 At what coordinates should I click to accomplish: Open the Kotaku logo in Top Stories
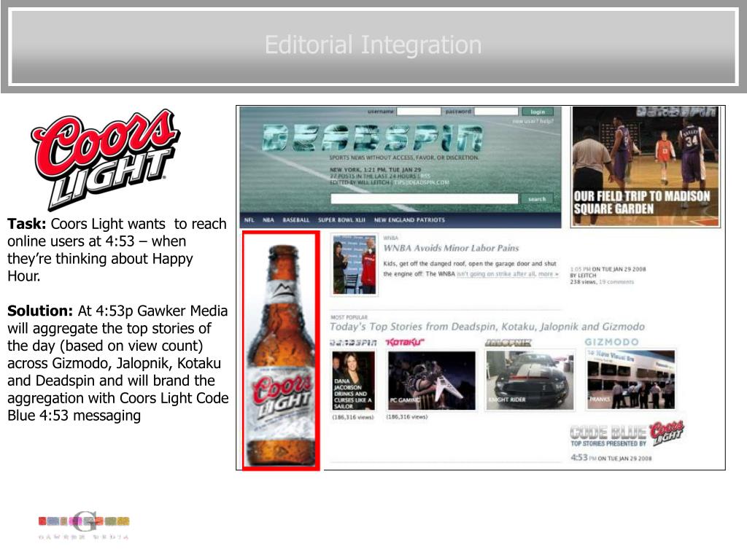click(x=404, y=343)
